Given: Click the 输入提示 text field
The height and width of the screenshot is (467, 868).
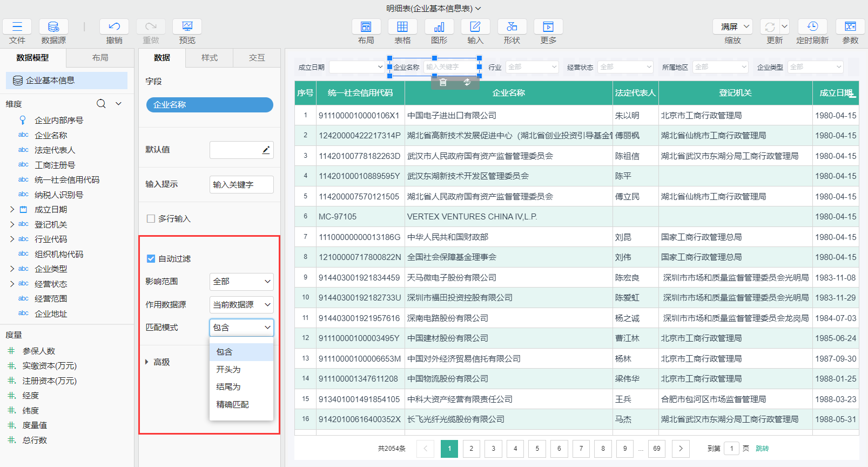Looking at the screenshot, I should [x=241, y=185].
